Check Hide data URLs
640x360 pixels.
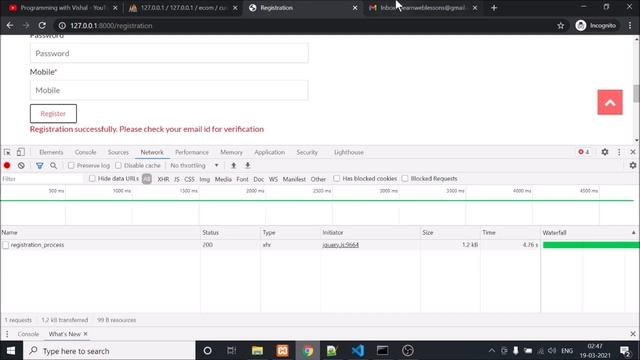(x=92, y=178)
